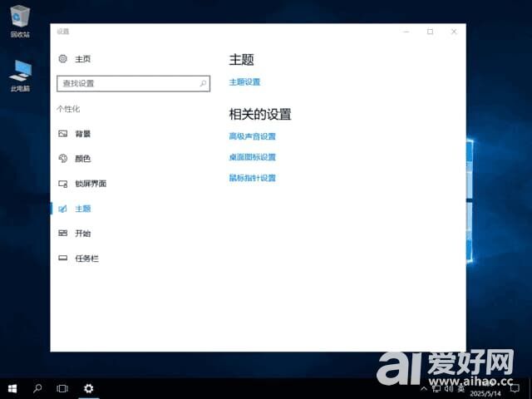Open the 主题设置 link
Image resolution: width=532 pixels, height=399 pixels.
[x=244, y=82]
